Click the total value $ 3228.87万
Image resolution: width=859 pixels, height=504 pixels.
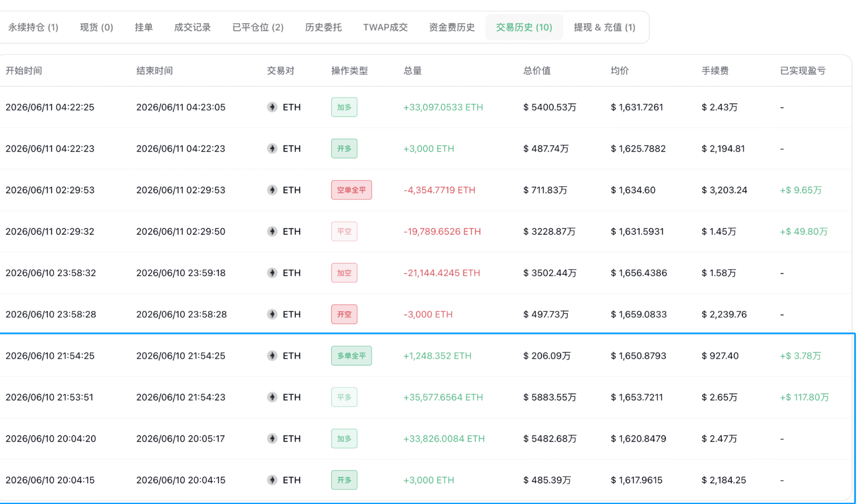tap(549, 231)
